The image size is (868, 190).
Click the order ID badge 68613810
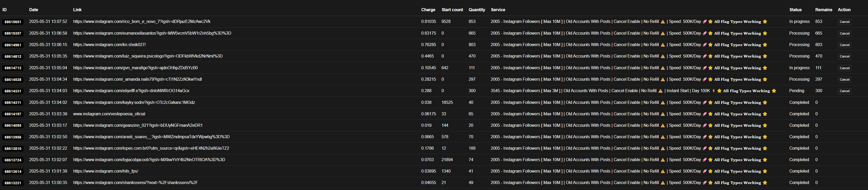pyautogui.click(x=13, y=149)
